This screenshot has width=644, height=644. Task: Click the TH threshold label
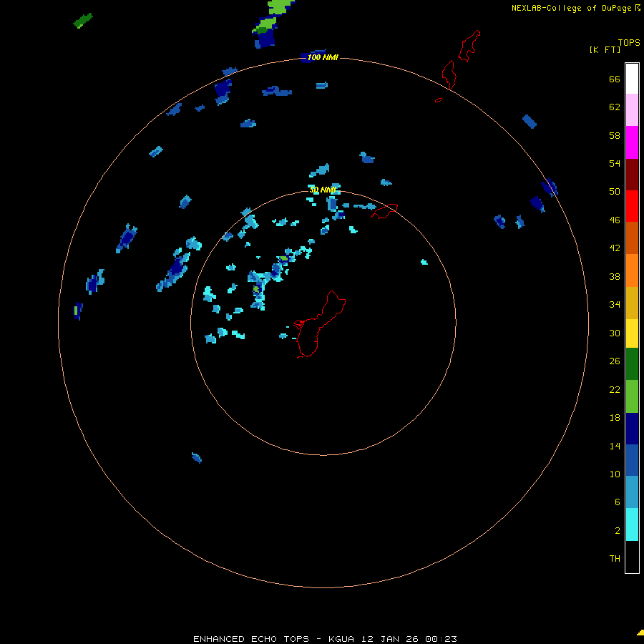615,559
